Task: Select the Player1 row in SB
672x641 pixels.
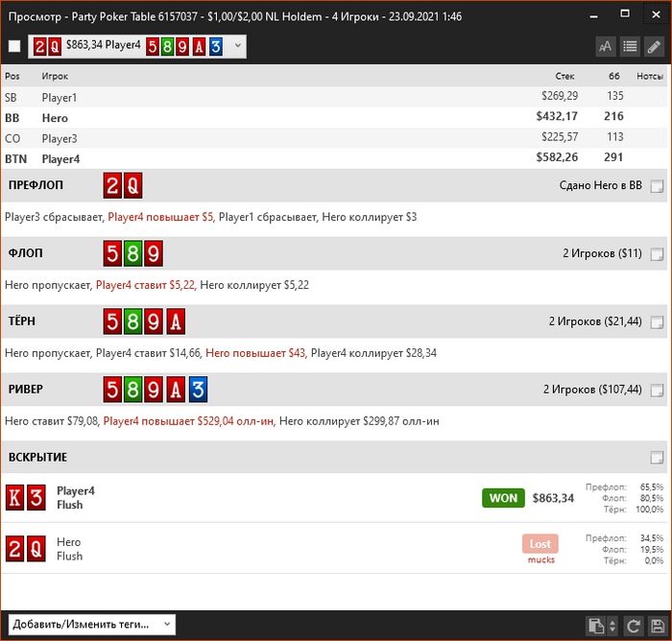Action: 334,97
